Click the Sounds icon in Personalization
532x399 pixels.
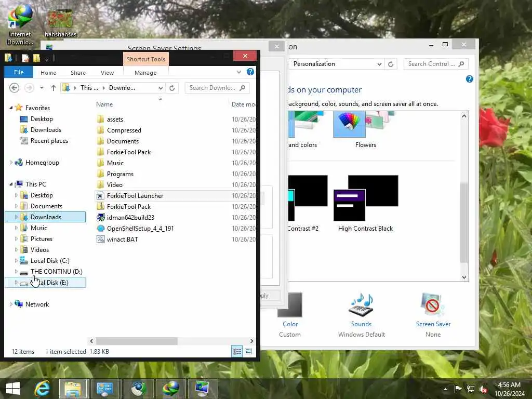361,305
